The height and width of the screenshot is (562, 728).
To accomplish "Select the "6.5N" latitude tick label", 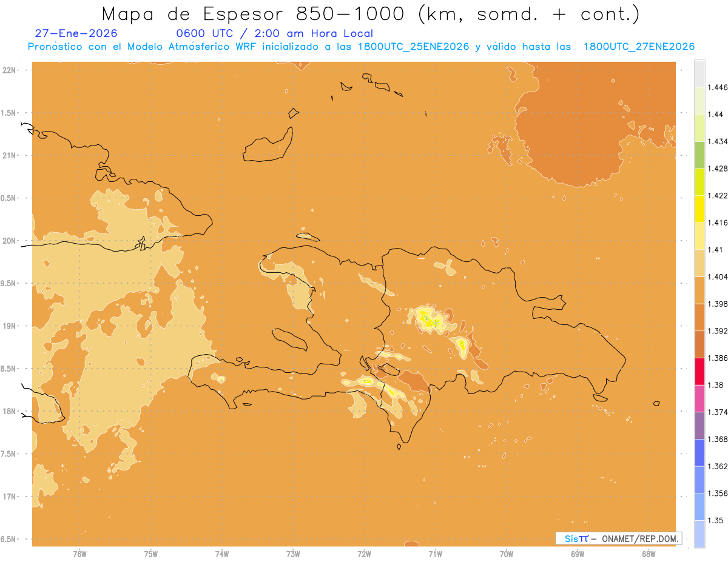I will (x=9, y=539).
